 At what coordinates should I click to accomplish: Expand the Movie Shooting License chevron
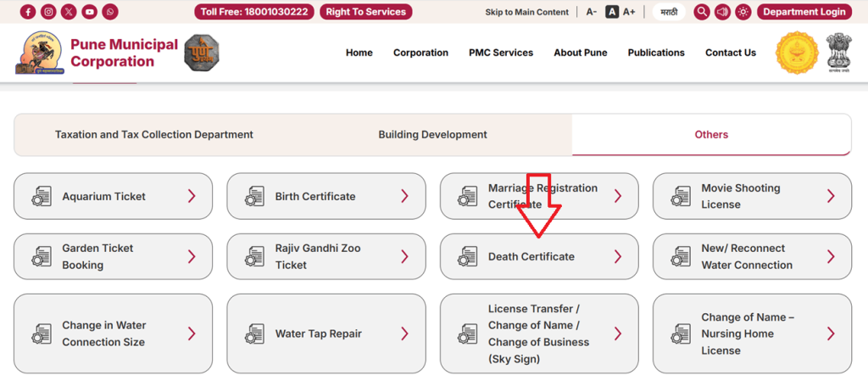pos(831,196)
